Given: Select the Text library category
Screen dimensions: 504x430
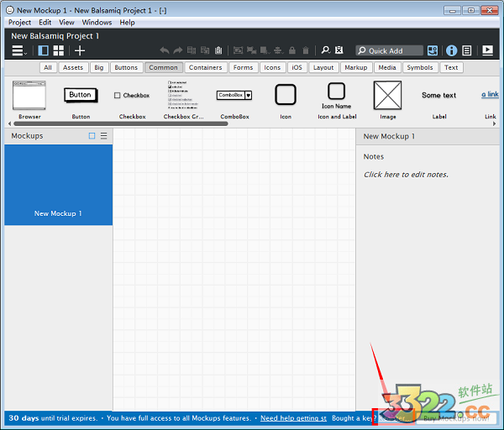Looking at the screenshot, I should 451,67.
